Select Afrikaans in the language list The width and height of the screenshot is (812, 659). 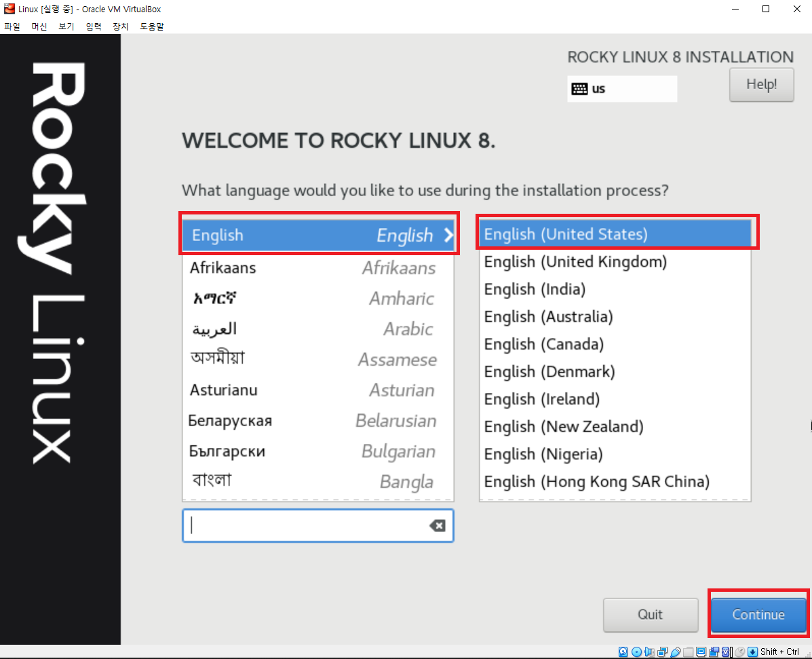click(318, 268)
